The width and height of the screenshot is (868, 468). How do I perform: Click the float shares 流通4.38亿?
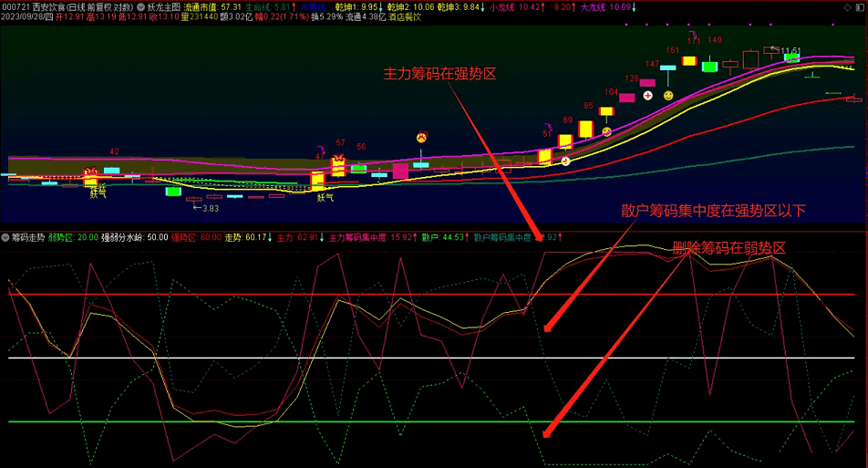[366, 17]
